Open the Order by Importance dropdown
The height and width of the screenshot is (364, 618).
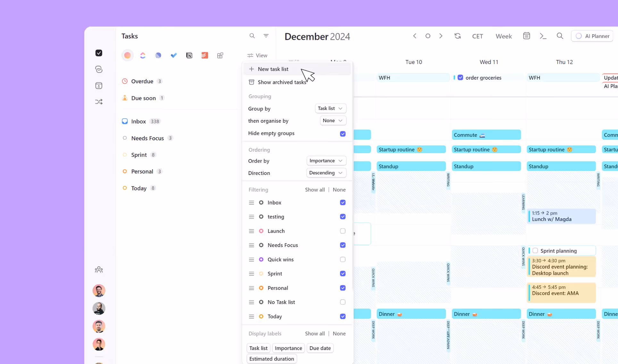pyautogui.click(x=326, y=161)
